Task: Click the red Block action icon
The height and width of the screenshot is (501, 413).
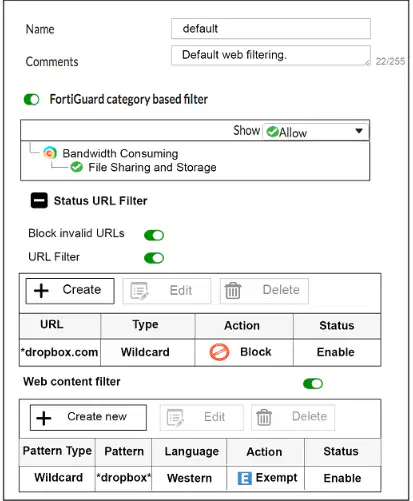Action: click(219, 352)
